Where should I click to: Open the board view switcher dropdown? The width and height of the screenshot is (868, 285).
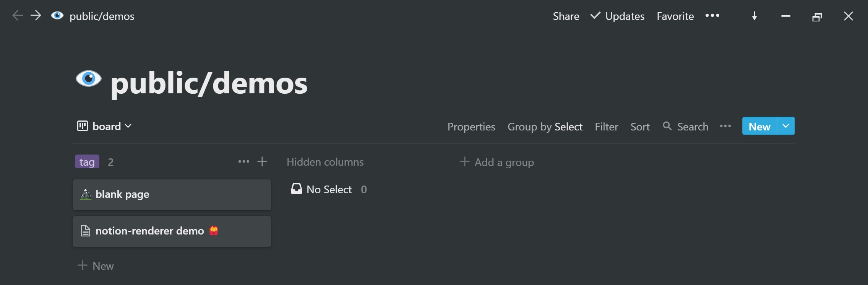(104, 126)
